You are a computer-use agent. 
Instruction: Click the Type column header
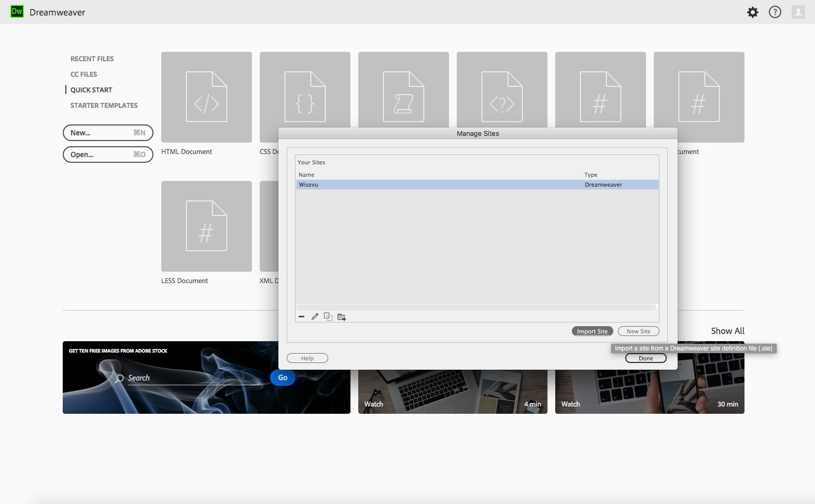[x=591, y=175]
